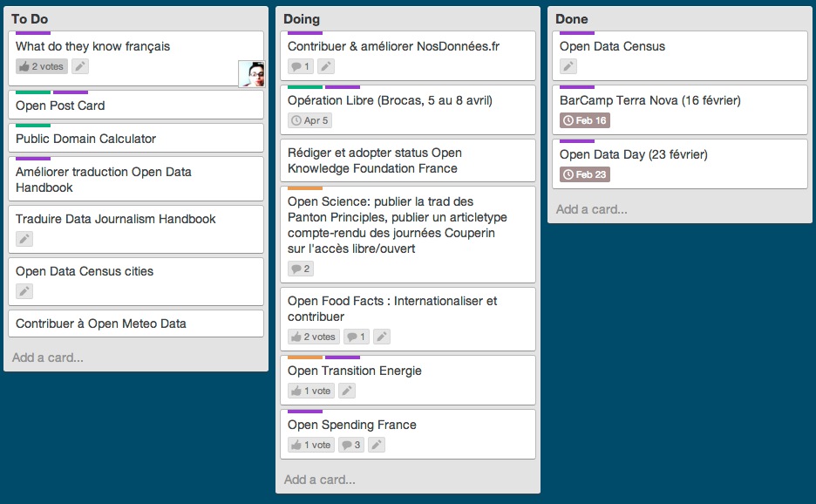Click the green label on Public Domain Calculator

coord(33,126)
